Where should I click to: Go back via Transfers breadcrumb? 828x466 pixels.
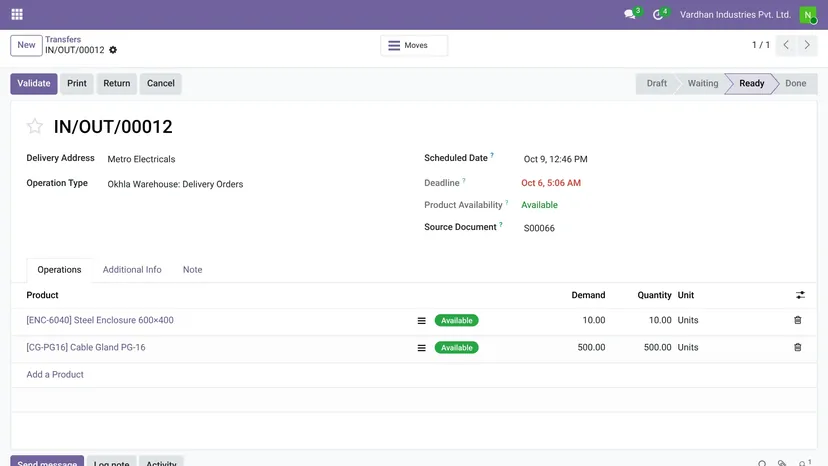pos(63,39)
